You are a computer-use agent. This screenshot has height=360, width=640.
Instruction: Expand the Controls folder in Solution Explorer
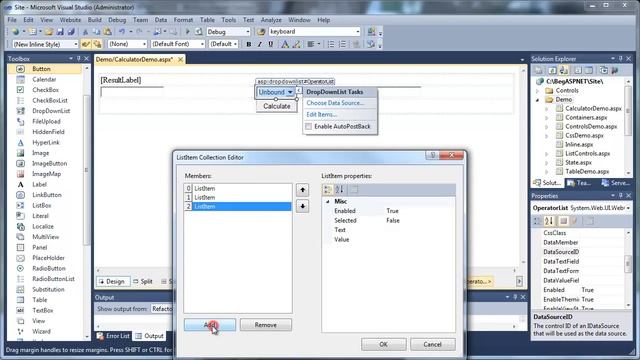point(538,91)
